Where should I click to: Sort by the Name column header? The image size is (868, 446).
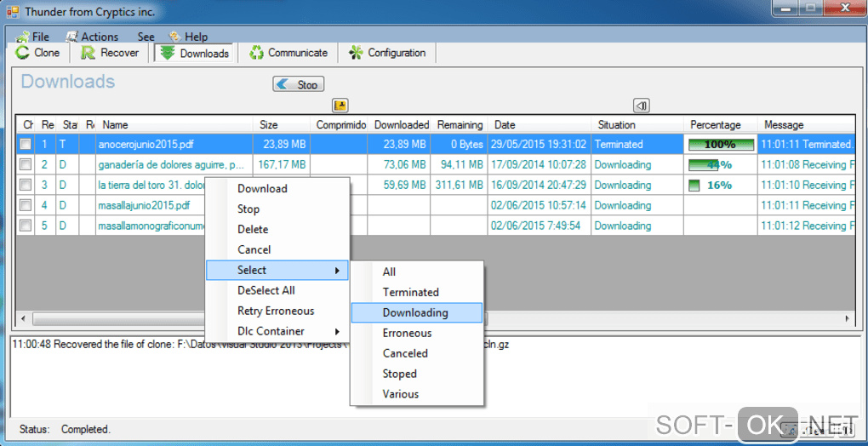pyautogui.click(x=174, y=125)
